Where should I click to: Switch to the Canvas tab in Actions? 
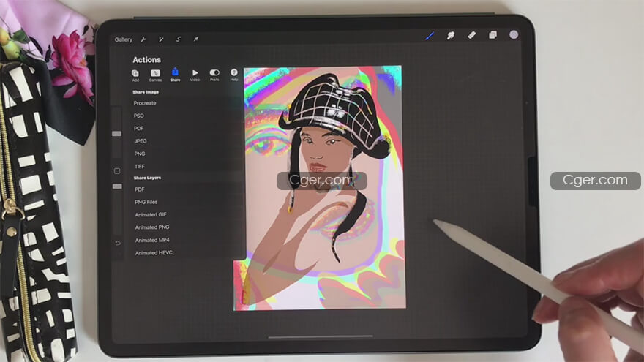(155, 75)
